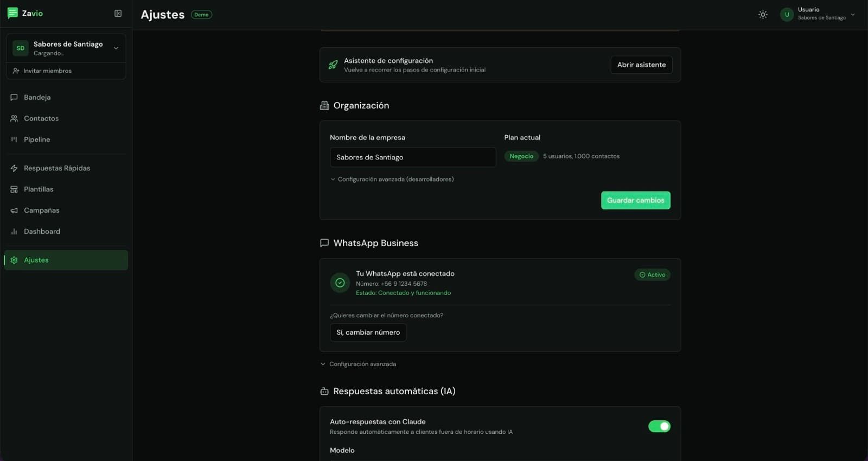Open Campañas from sidebar
This screenshot has width=868, height=461.
click(66, 210)
